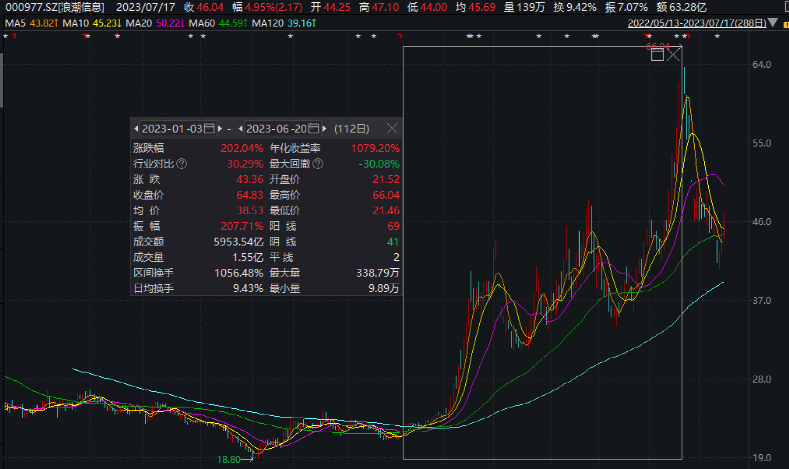Click help icon beside 最大回撤
789x469 pixels.
click(x=318, y=163)
